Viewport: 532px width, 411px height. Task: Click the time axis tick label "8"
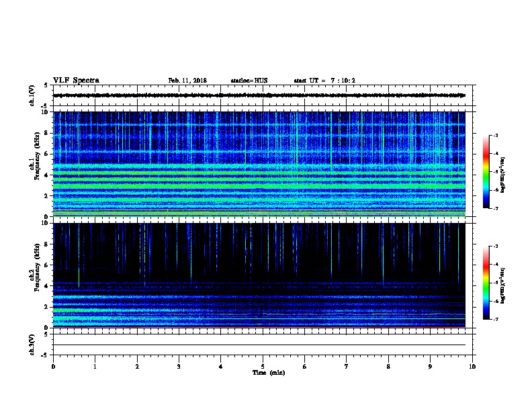tap(388, 367)
